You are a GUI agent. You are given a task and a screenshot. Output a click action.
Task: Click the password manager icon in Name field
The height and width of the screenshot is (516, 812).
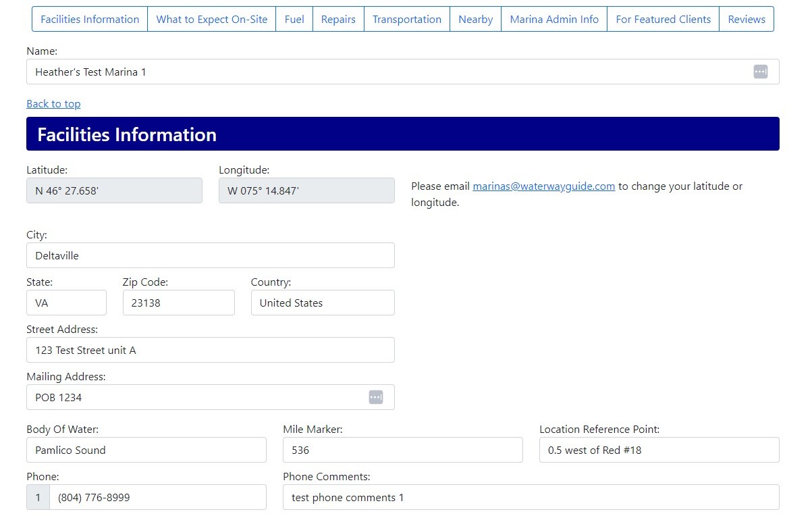tap(760, 72)
